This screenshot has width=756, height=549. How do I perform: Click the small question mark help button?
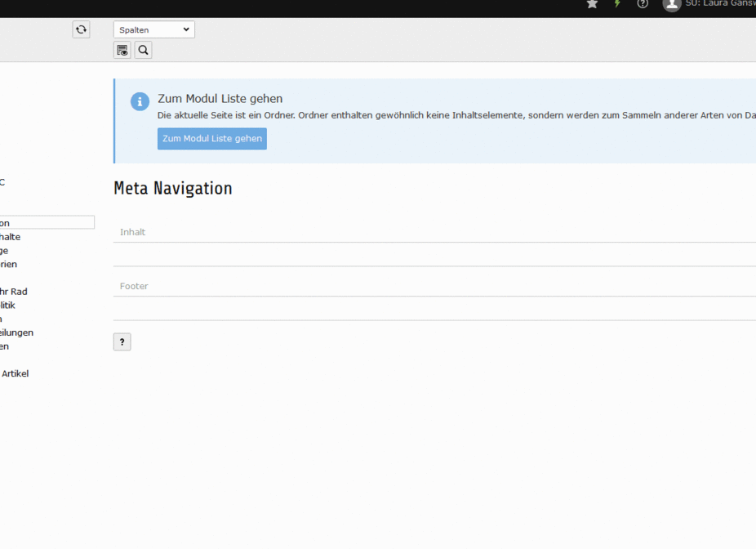point(122,342)
